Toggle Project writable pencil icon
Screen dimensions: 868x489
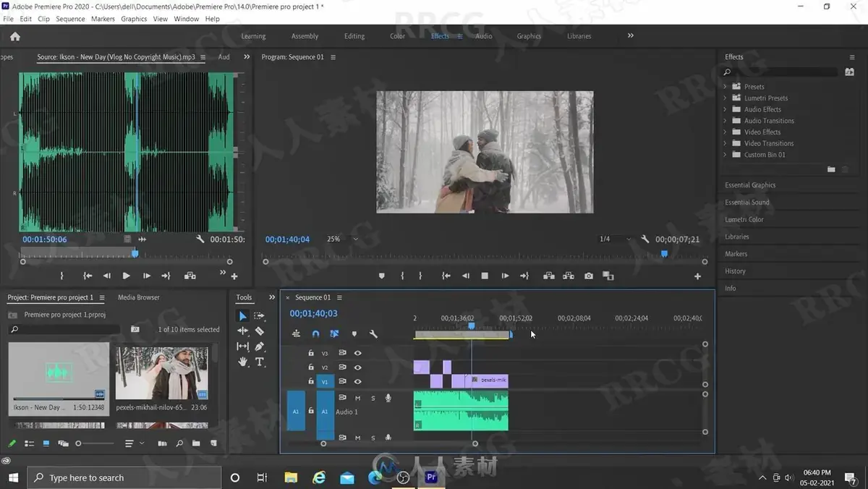click(x=12, y=443)
